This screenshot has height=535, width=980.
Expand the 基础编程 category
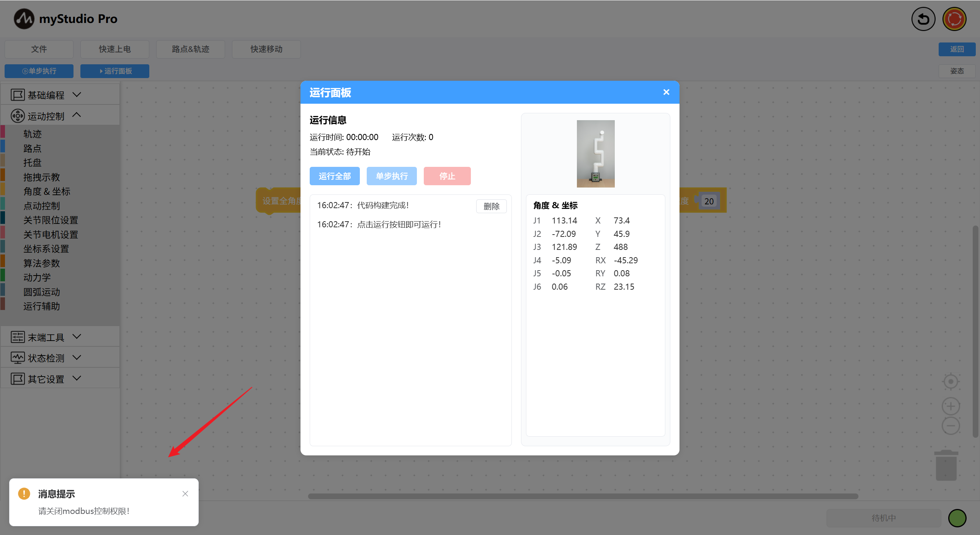[x=77, y=95]
